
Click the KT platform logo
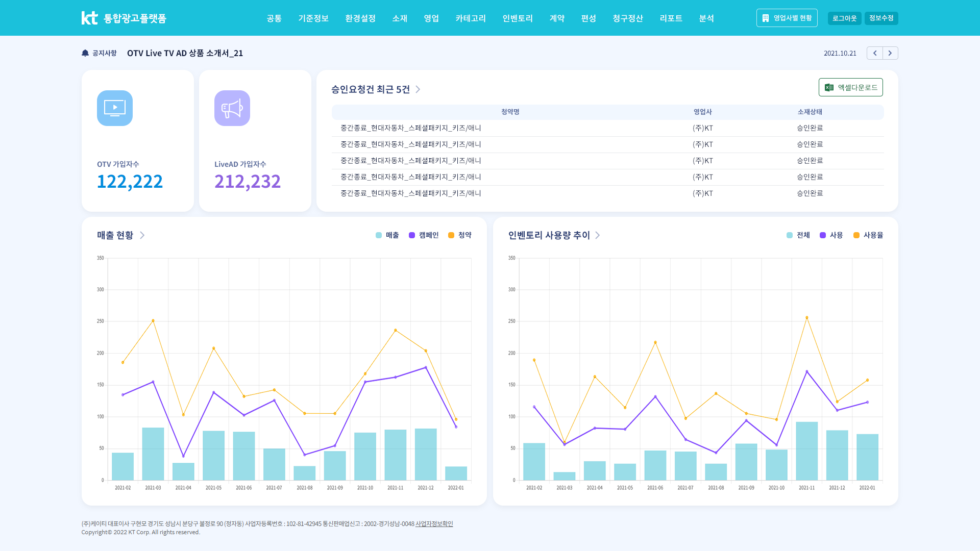click(124, 18)
